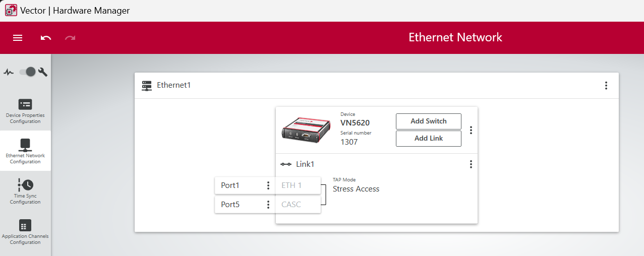Open the VN5620 device three-dot menu

[471, 130]
